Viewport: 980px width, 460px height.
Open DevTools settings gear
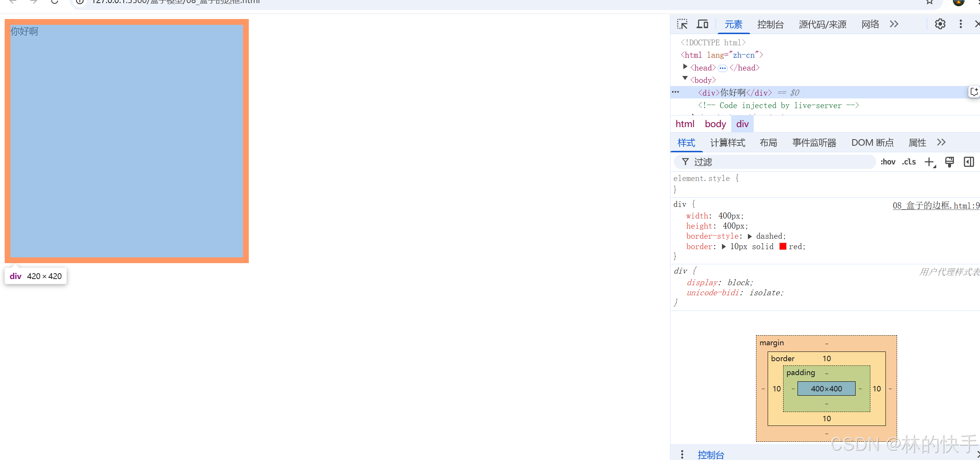click(x=940, y=24)
